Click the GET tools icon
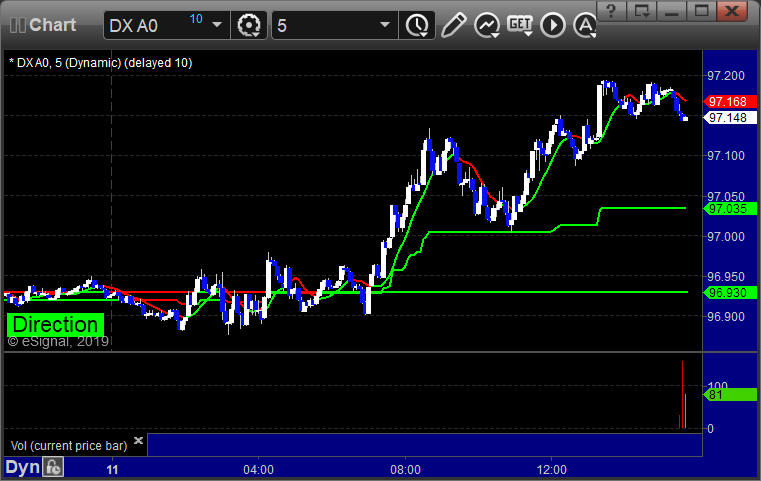 (x=520, y=24)
